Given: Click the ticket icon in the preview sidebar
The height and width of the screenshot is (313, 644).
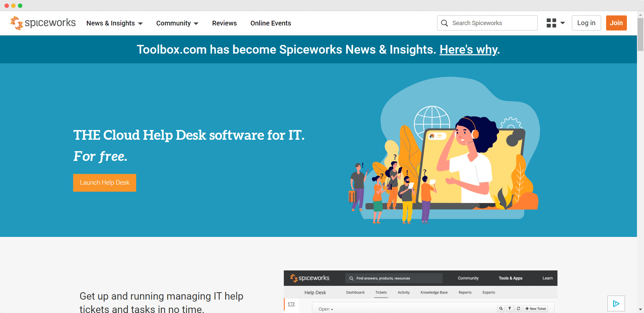Looking at the screenshot, I should coord(291,304).
